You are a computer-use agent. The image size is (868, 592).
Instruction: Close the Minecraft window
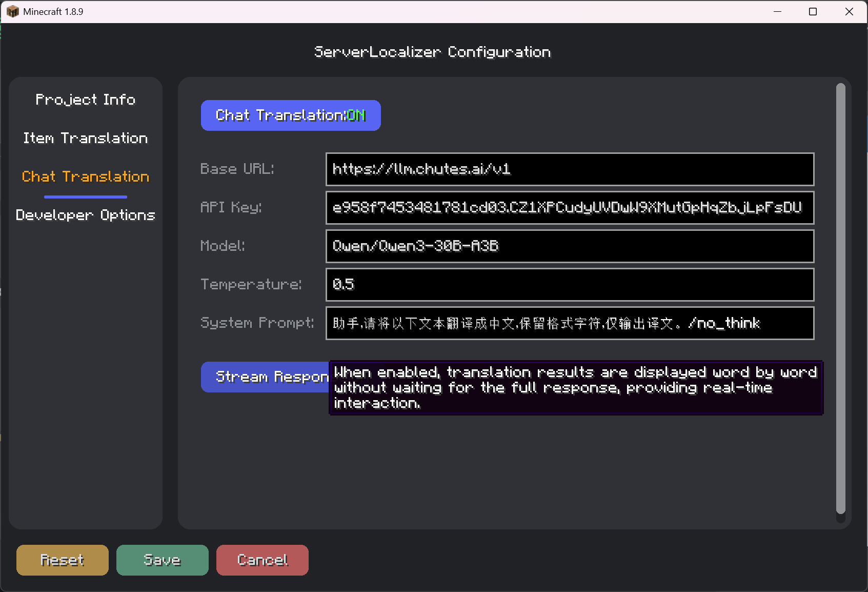[849, 11]
